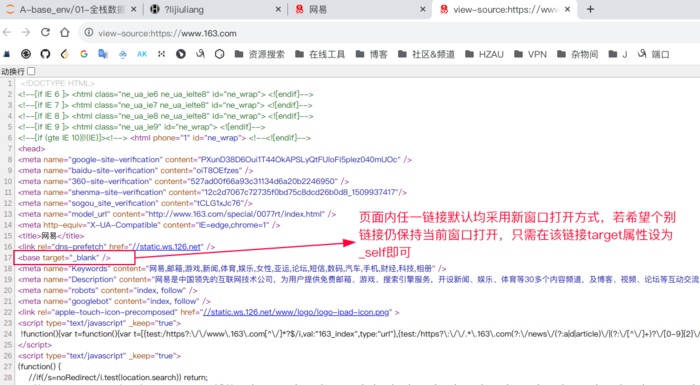The width and height of the screenshot is (700, 385).
Task: Open the dark round bird bookmark icon
Action: (180, 54)
